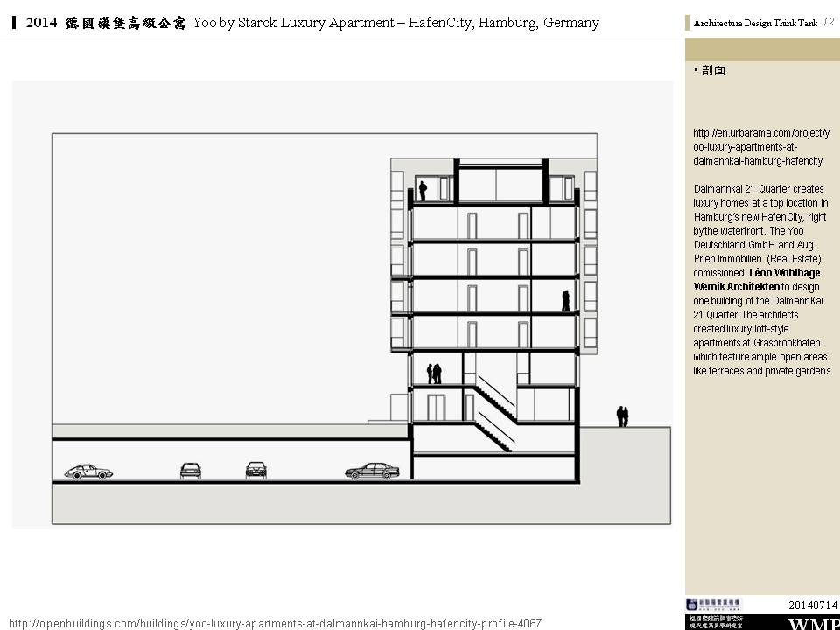Image resolution: width=840 pixels, height=630 pixels.
Task: Click the leftmost sports car in the garage
Action: [88, 472]
